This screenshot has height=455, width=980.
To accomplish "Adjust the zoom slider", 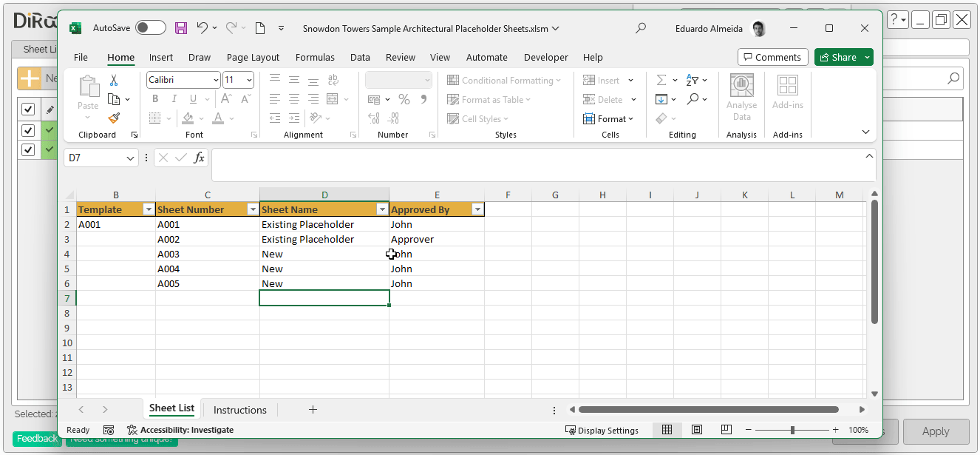I will click(792, 429).
